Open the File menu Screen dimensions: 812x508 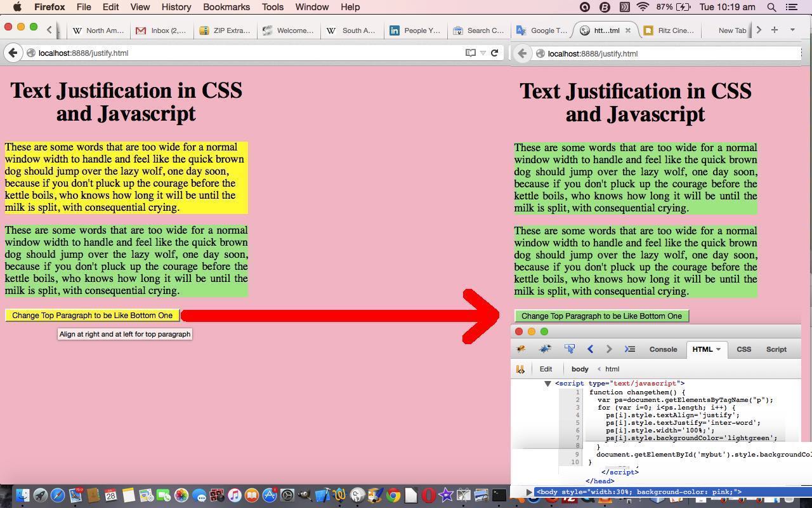(x=84, y=7)
